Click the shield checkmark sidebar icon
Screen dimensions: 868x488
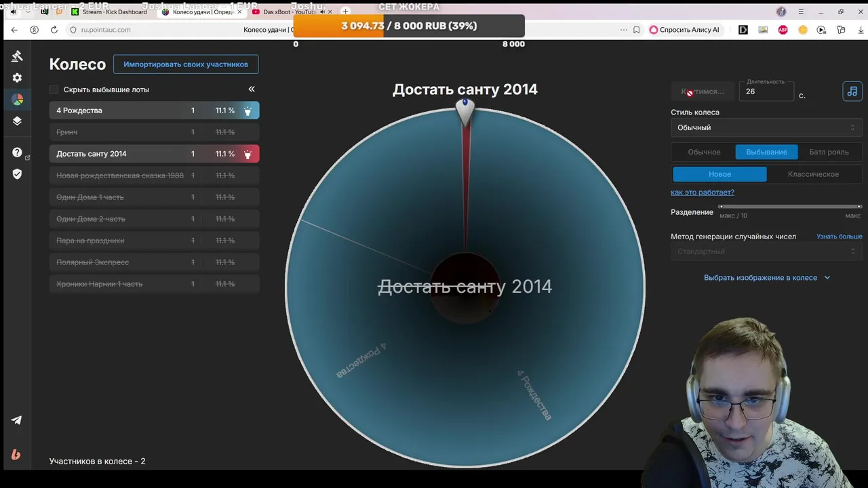tap(17, 174)
